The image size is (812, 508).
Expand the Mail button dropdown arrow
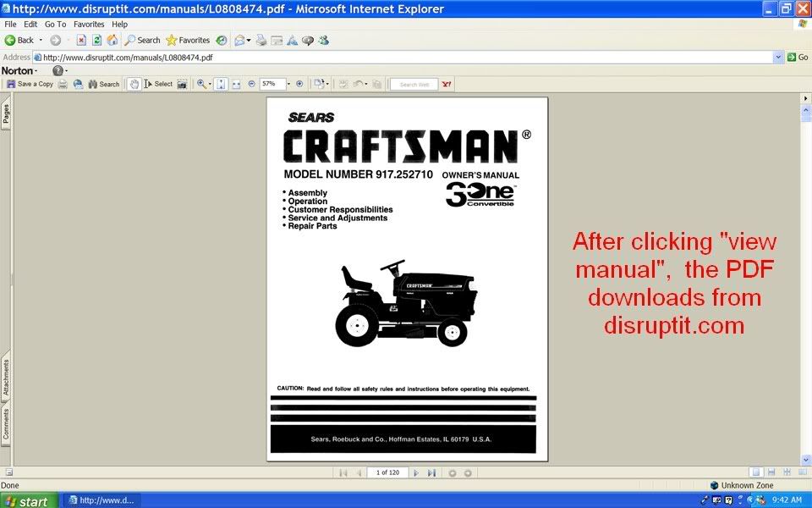point(249,40)
